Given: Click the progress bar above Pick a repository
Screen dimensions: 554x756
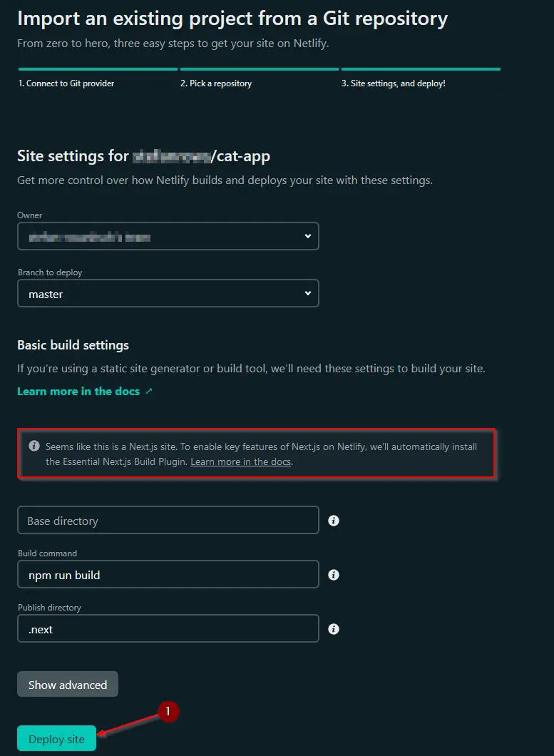Looking at the screenshot, I should [x=260, y=69].
